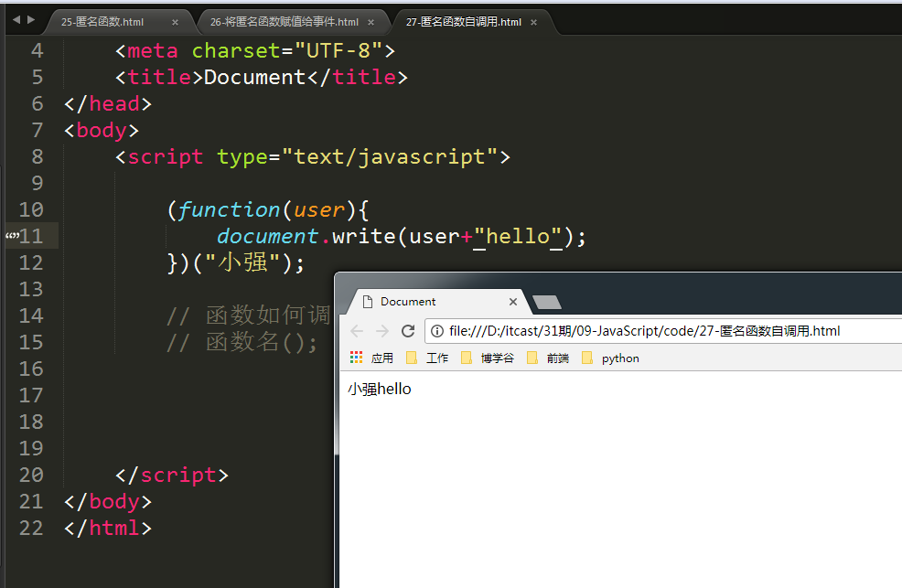Click the new tab button in Chrome
902x588 pixels.
546,302
